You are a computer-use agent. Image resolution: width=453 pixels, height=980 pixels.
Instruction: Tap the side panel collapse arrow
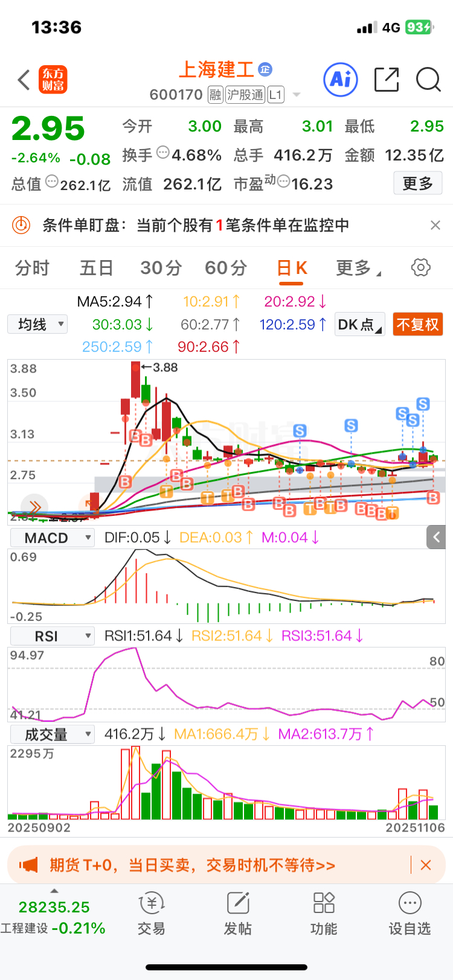(436, 537)
